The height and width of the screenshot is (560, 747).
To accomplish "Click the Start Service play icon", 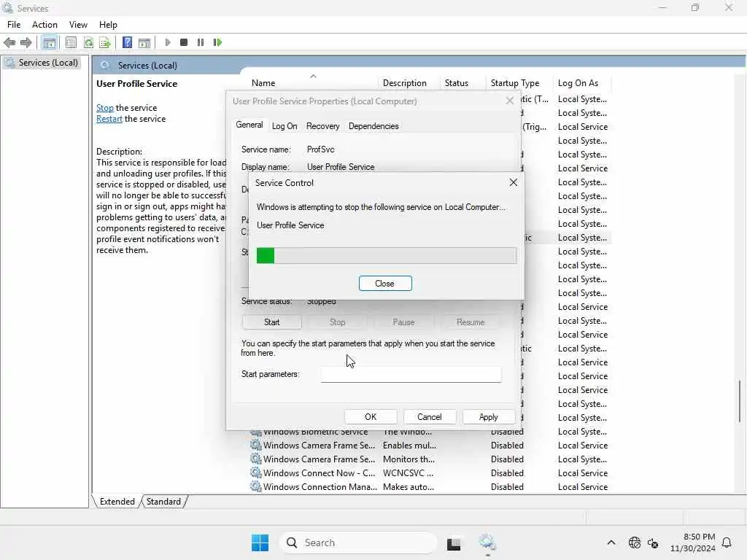I will click(x=167, y=42).
